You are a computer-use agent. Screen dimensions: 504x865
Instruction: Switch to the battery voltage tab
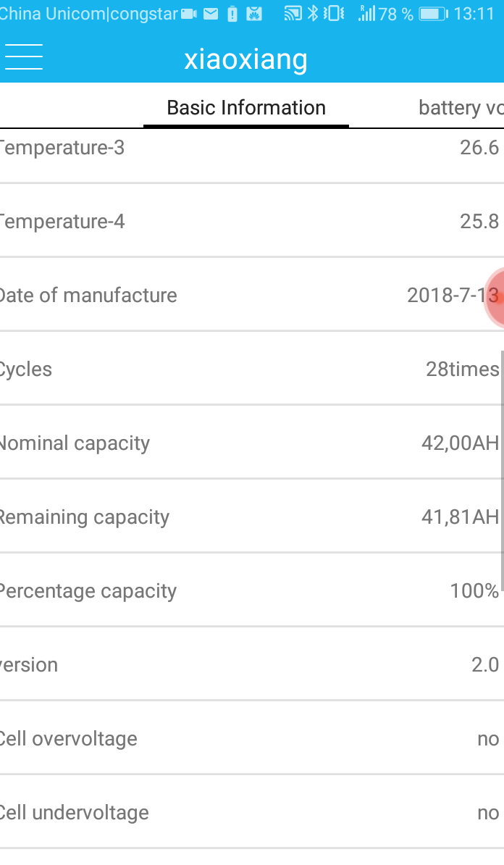point(461,107)
